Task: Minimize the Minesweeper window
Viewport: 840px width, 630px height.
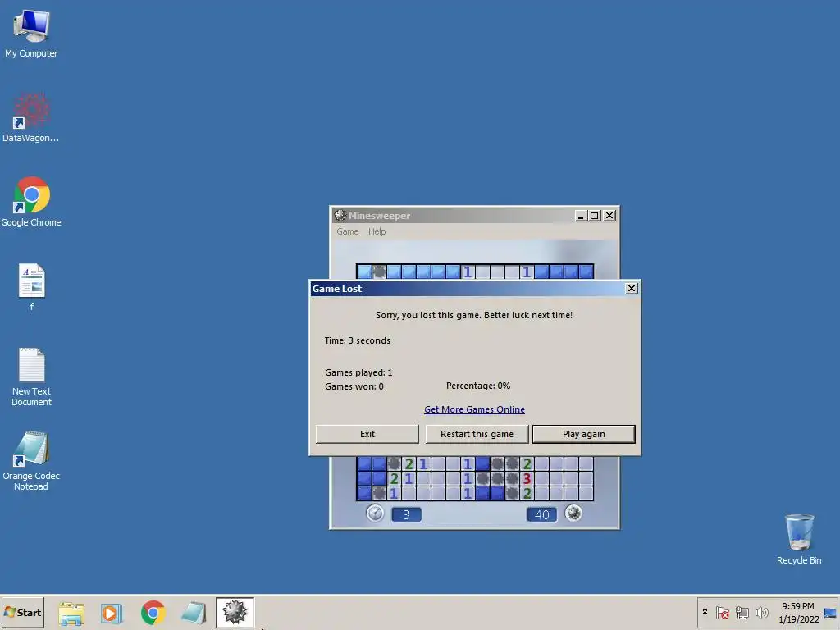Action: tap(581, 216)
